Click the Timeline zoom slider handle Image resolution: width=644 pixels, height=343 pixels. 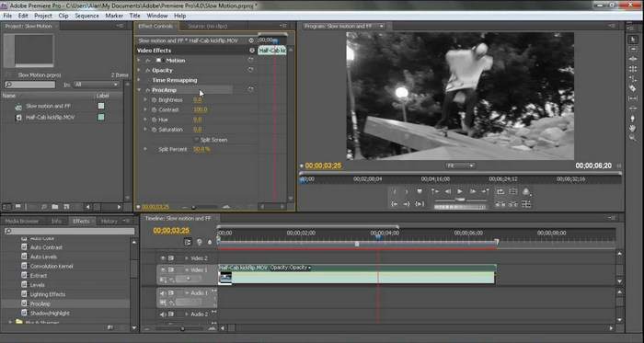[183, 328]
